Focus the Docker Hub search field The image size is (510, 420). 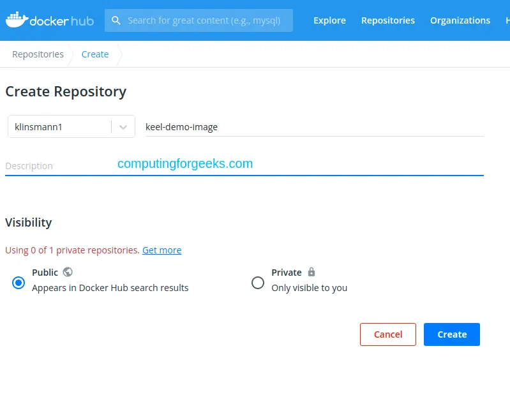point(199,20)
